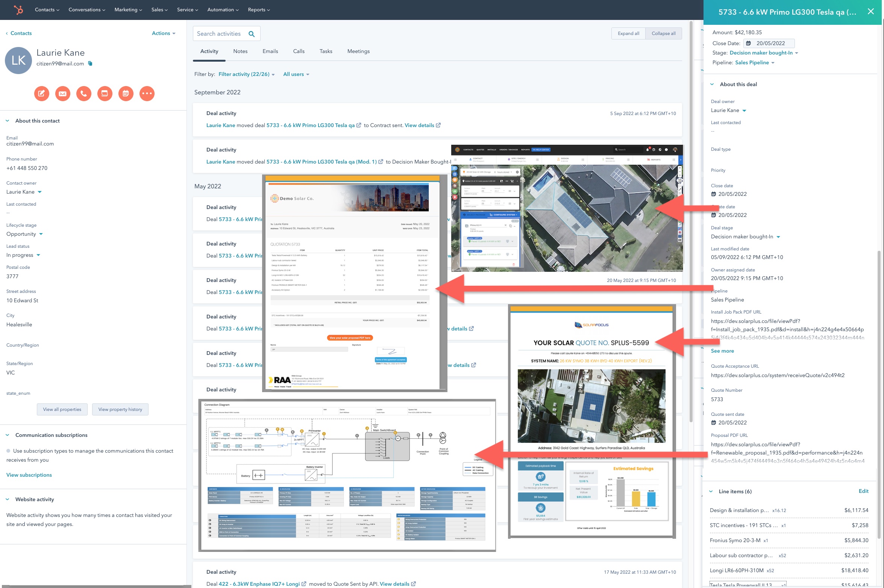Open the View subscriptions link
The image size is (884, 588).
click(29, 475)
